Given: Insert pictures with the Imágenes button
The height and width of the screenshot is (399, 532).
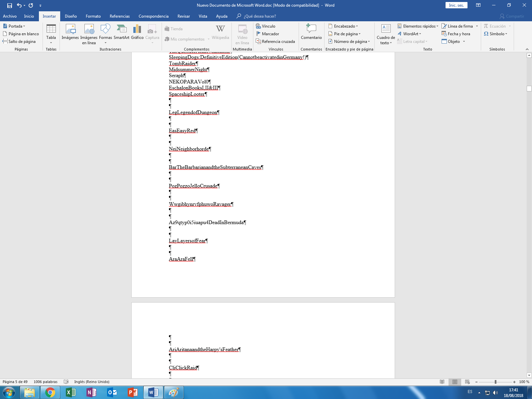Looking at the screenshot, I should 70,32.
